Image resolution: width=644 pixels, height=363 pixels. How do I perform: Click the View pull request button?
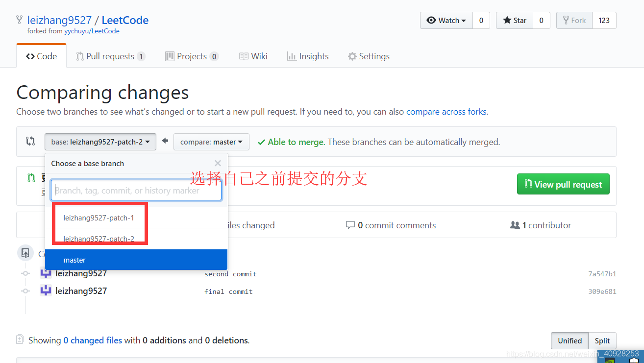[563, 184]
